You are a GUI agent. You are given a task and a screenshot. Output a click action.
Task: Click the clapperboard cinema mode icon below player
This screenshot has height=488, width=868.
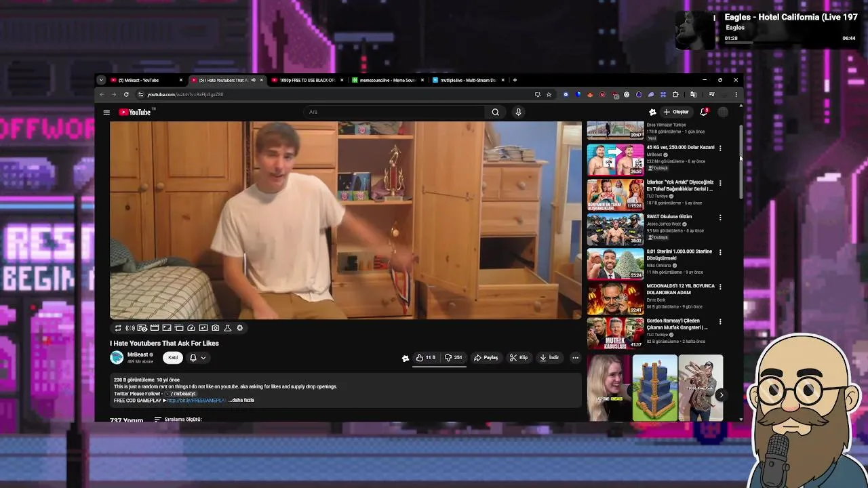tap(155, 328)
